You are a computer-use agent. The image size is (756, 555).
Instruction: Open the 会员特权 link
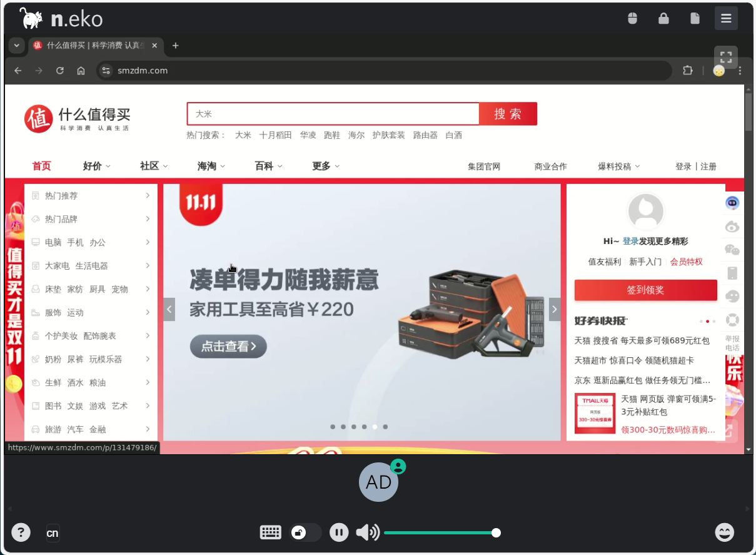(687, 262)
